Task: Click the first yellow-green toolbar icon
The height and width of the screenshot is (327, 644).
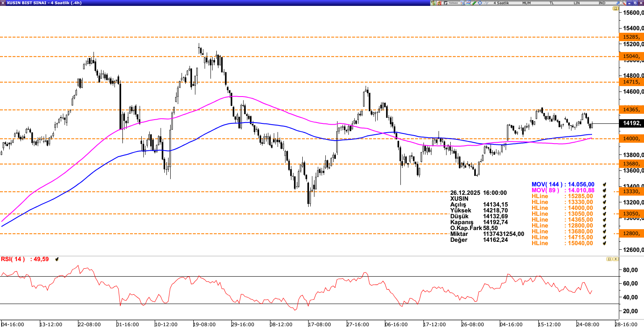Action: pyautogui.click(x=433, y=3)
